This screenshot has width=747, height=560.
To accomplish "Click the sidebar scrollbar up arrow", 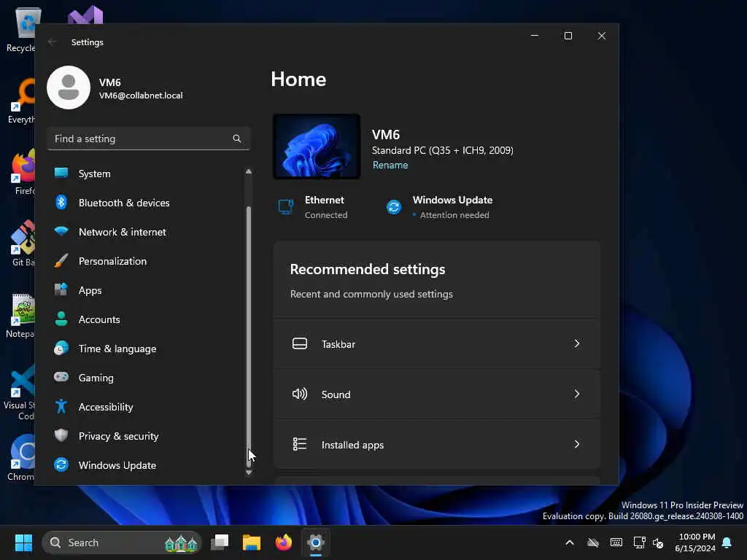I will click(x=249, y=171).
